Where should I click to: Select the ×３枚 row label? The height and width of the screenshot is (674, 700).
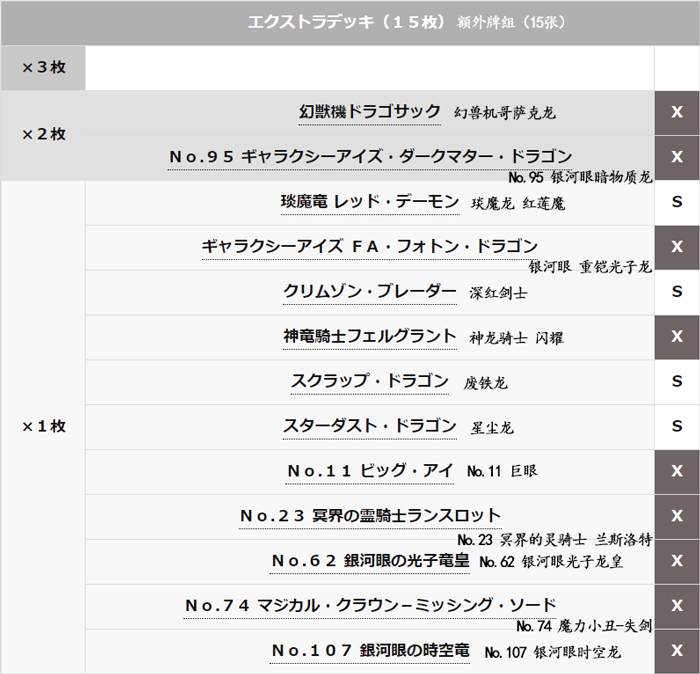[43, 68]
